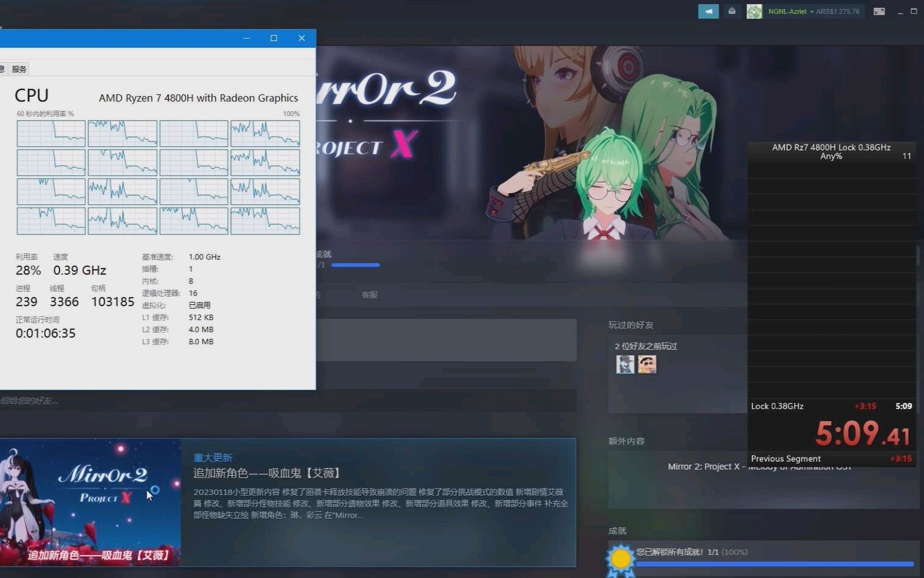The width and height of the screenshot is (924, 578).
Task: Click the 4.0 MB L2 cache value
Action: point(201,329)
